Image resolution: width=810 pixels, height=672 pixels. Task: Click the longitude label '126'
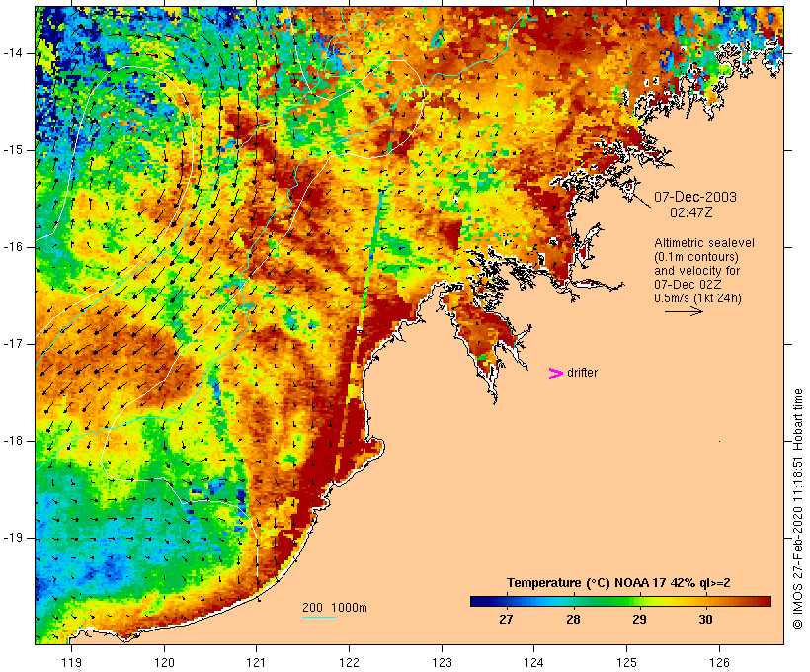point(719,662)
